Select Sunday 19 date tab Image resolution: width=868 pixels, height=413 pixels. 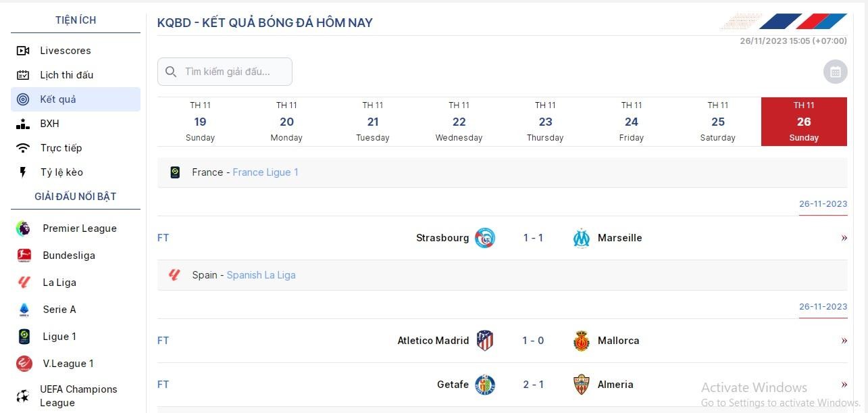(x=200, y=122)
